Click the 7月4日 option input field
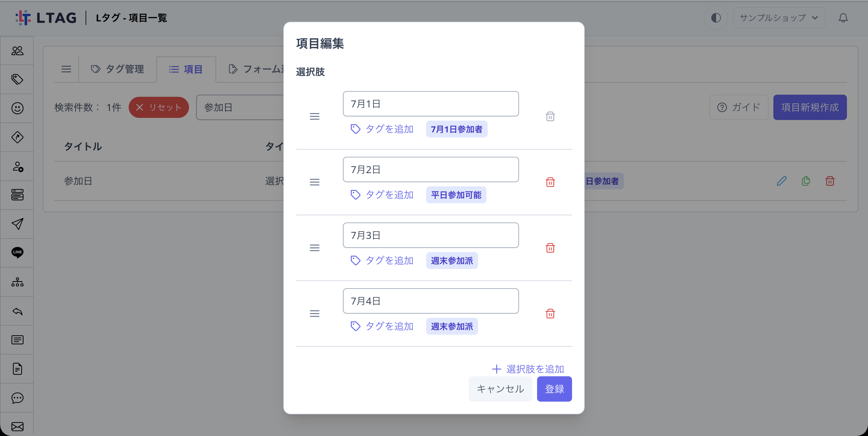Screen dimensions: 868x436 pos(431,301)
